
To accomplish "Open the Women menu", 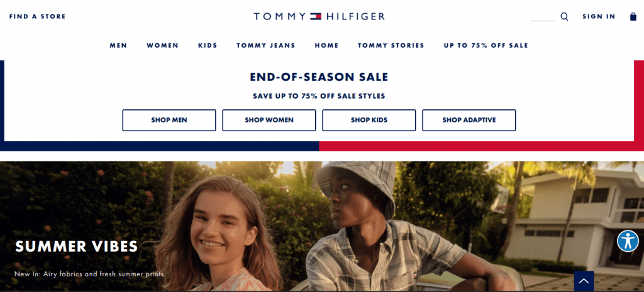I will click(x=163, y=45).
